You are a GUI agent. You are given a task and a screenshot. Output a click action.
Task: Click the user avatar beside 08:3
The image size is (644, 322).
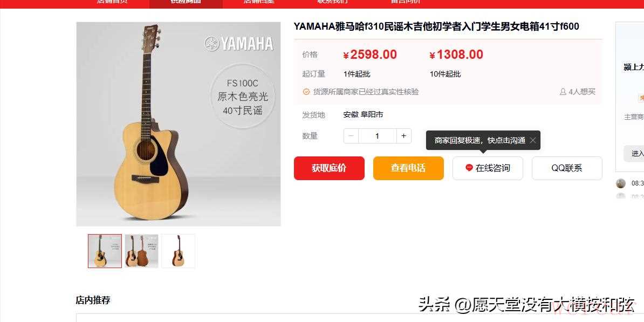(621, 183)
